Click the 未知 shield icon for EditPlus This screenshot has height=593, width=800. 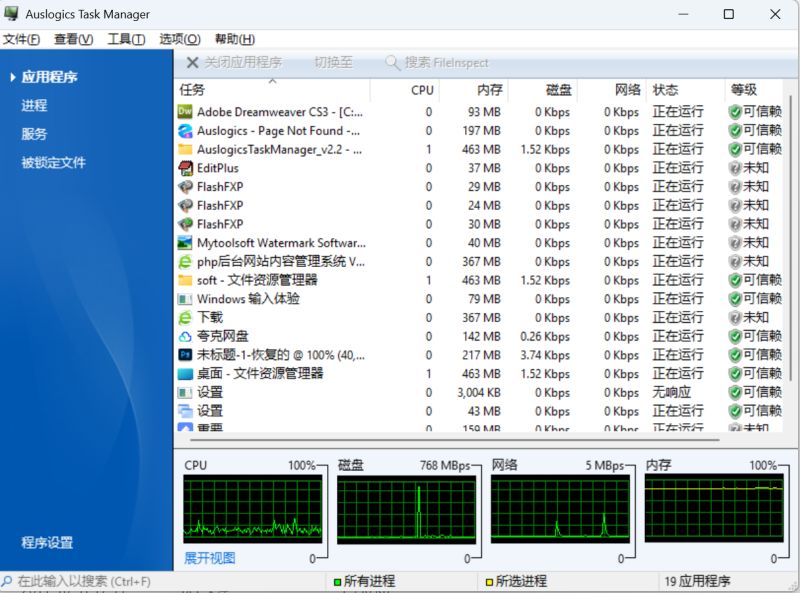pos(735,168)
